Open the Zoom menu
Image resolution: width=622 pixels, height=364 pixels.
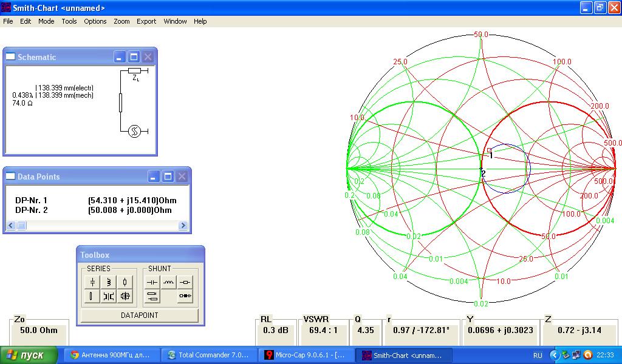[121, 21]
